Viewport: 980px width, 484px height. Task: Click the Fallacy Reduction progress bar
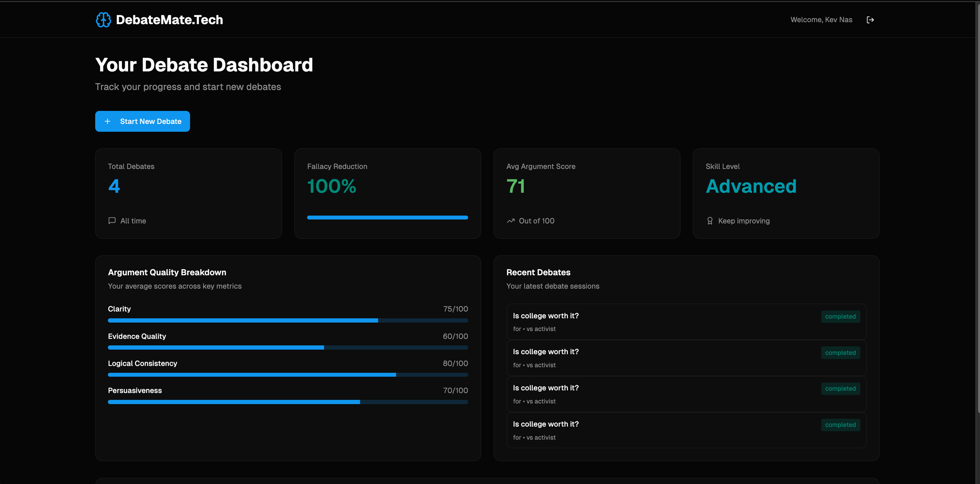[x=387, y=218]
